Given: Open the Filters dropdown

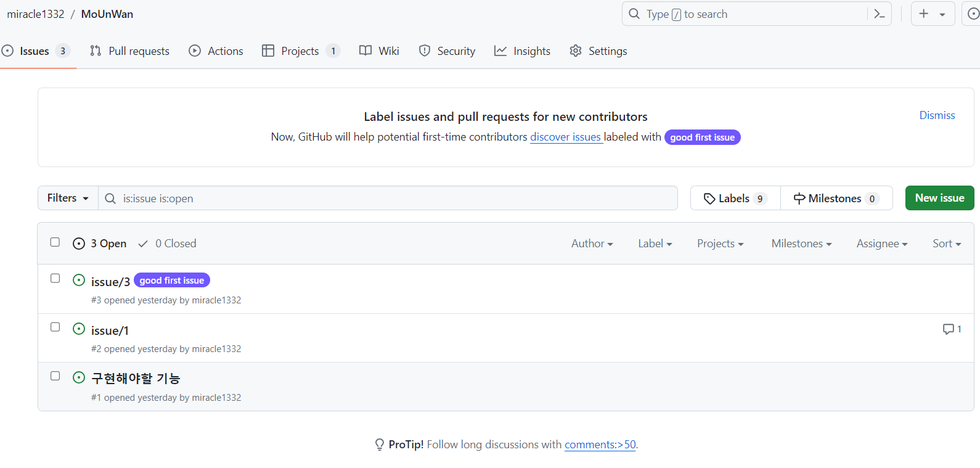Looking at the screenshot, I should pyautogui.click(x=68, y=198).
